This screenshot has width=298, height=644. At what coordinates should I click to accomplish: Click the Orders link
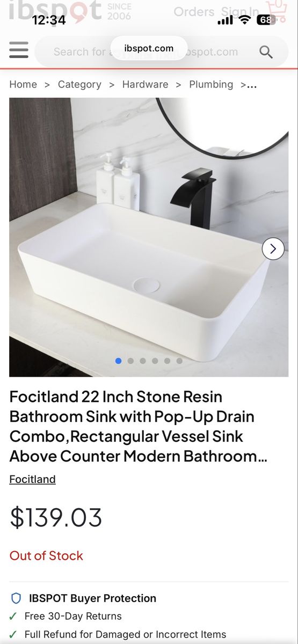point(194,11)
